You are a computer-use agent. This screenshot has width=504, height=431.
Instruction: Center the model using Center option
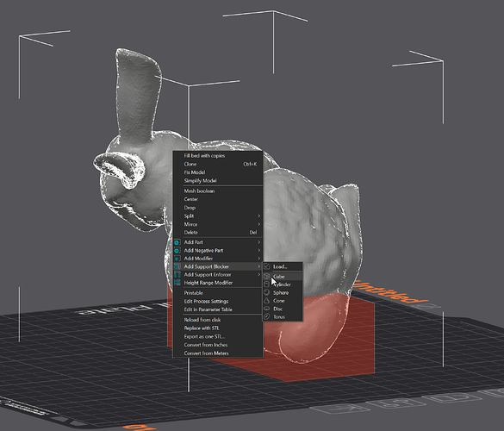coord(218,199)
